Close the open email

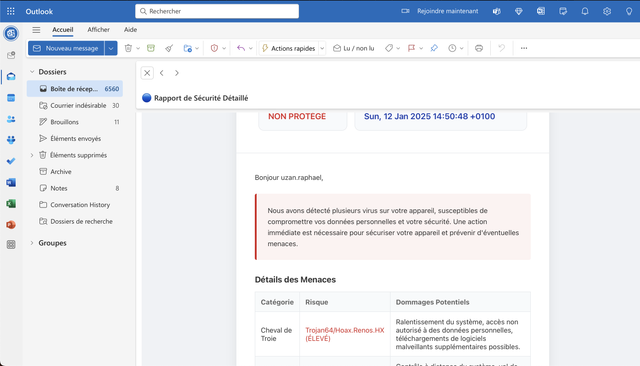(x=147, y=73)
